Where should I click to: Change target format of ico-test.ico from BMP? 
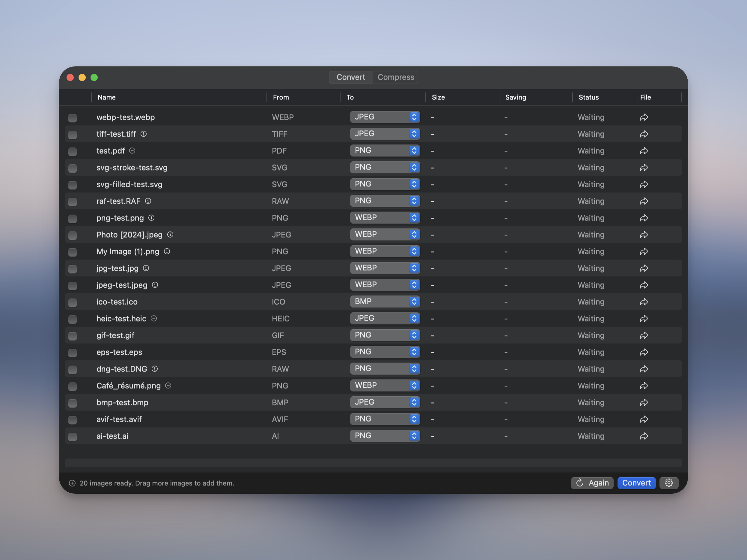pos(385,301)
